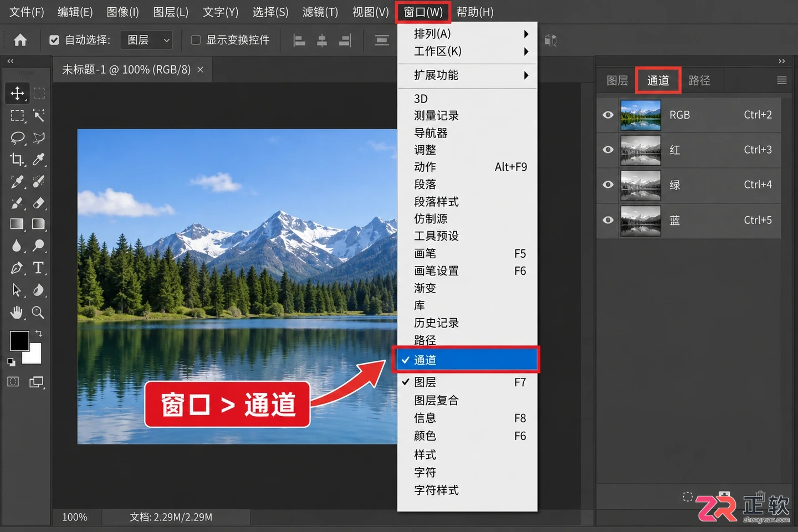Align left edges in options bar
Image resolution: width=798 pixels, height=532 pixels.
pos(299,40)
